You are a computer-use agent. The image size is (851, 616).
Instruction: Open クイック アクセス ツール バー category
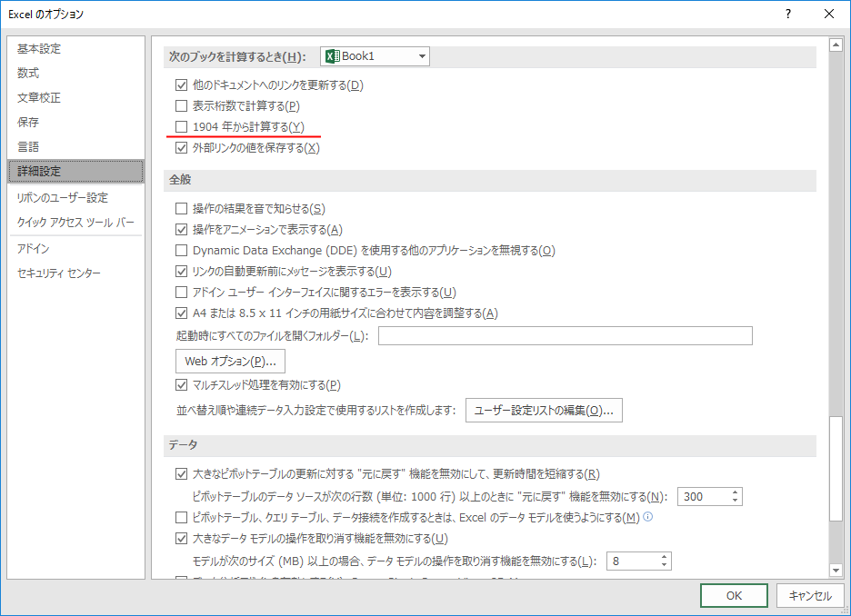pos(75,223)
